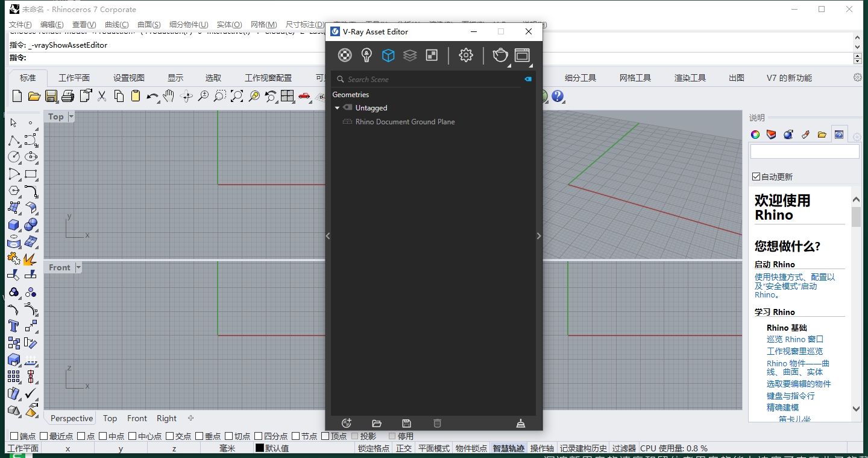Save asset with the disk icon in Asset Editor
This screenshot has width=868, height=458.
406,423
